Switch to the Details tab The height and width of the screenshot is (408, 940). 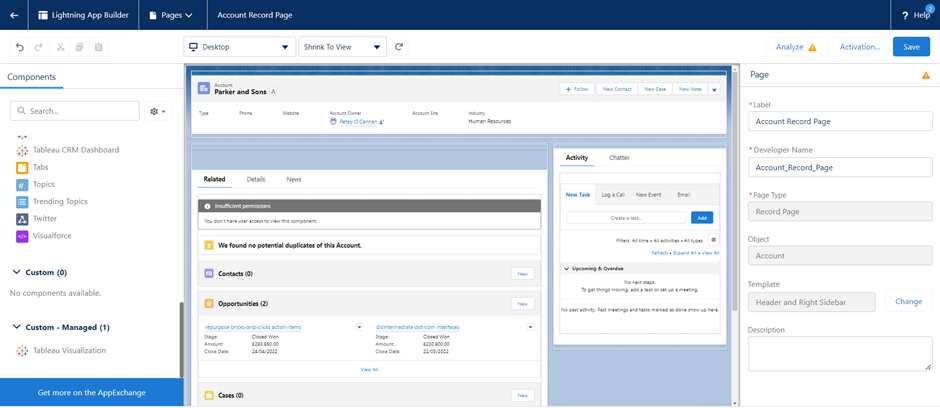click(256, 179)
